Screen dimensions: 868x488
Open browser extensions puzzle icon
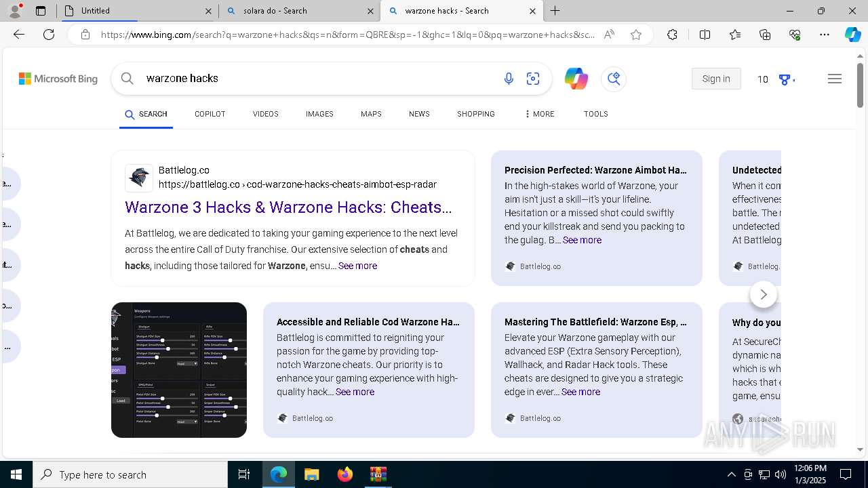[672, 35]
